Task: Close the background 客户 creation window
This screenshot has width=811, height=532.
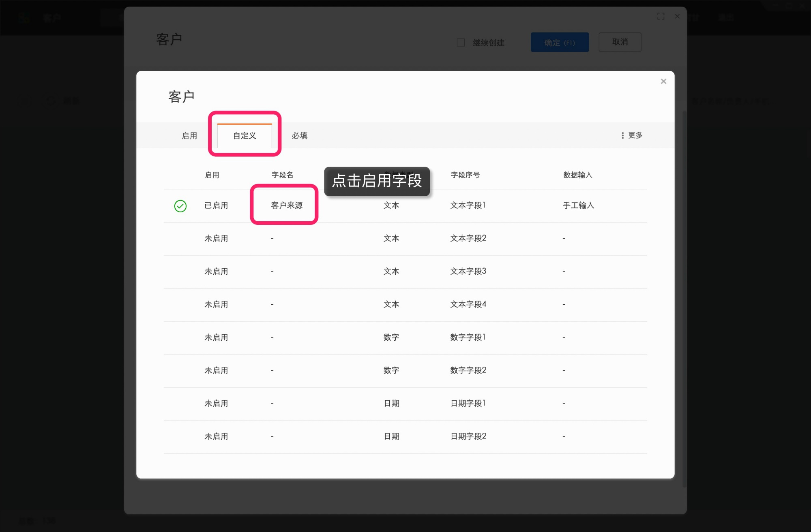Action: 677,16
